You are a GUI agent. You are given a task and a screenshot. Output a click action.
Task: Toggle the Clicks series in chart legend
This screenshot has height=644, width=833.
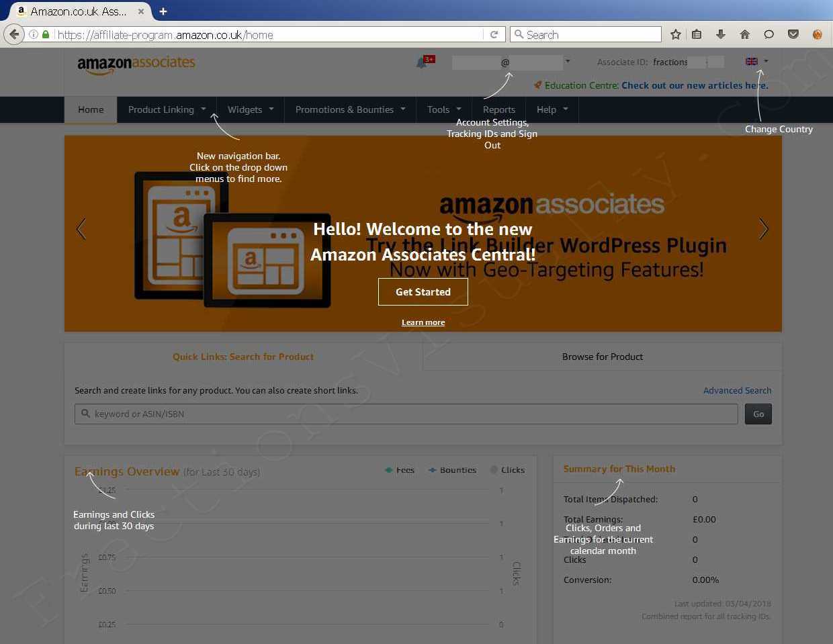[507, 470]
